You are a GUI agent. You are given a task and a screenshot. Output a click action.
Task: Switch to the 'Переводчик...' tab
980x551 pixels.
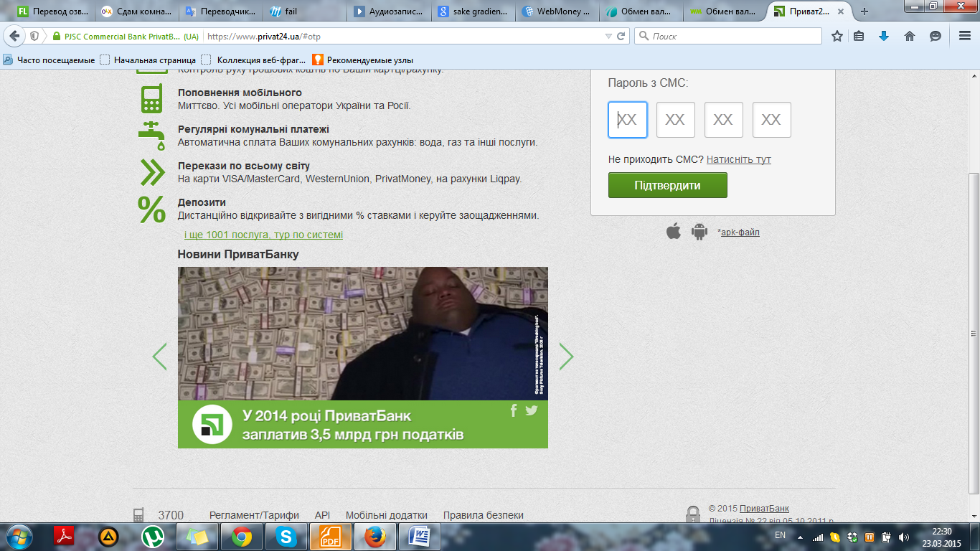[221, 11]
